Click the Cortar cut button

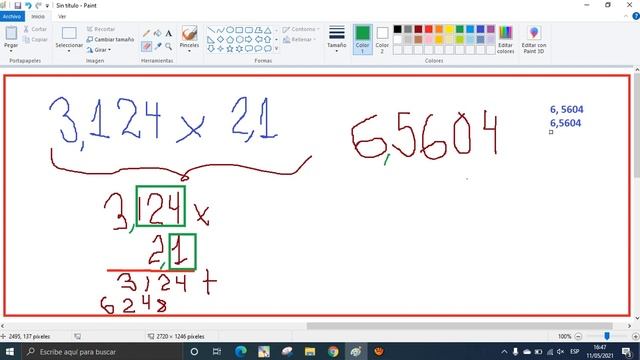(35, 29)
